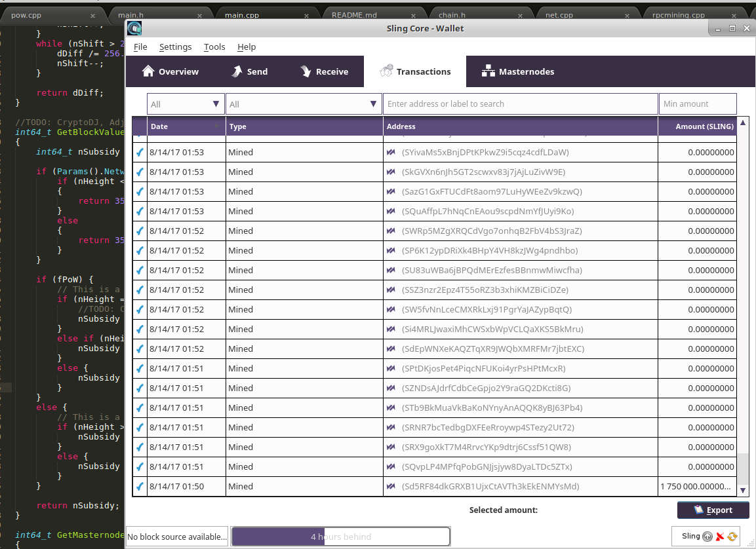The image size is (756, 549).
Task: Click the mined icon beside address SPtDKjosPe
Action: (x=391, y=368)
